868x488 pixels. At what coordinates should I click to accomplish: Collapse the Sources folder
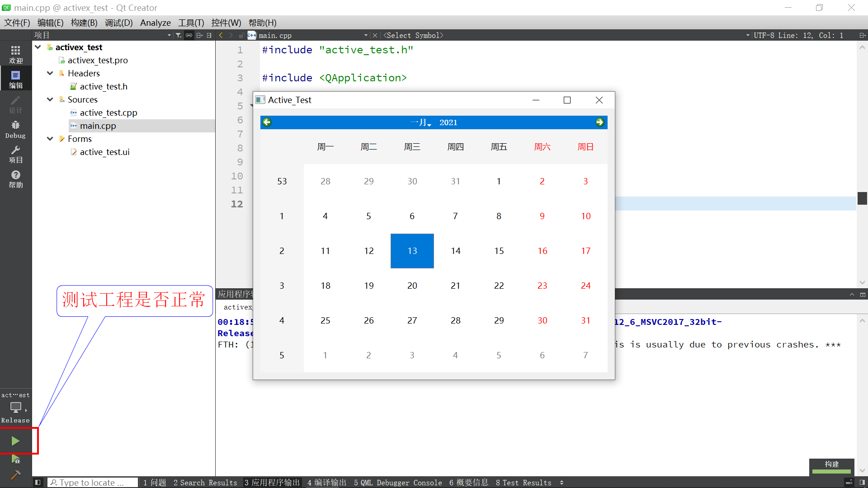tap(50, 99)
